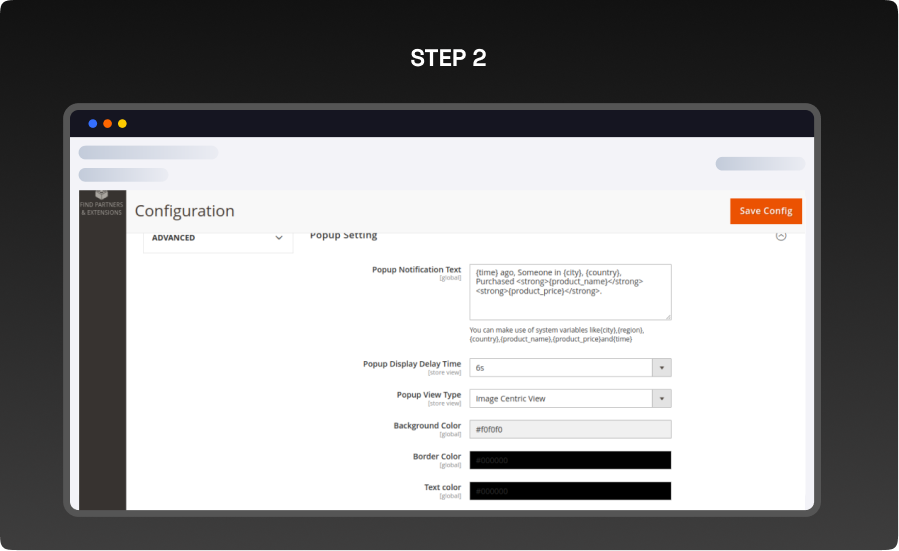Select the ADVANCED configuration tab
The image size is (899, 551).
(174, 238)
